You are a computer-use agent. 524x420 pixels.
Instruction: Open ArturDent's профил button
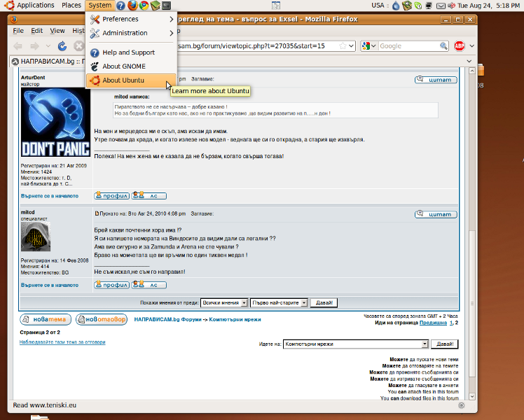click(111, 195)
